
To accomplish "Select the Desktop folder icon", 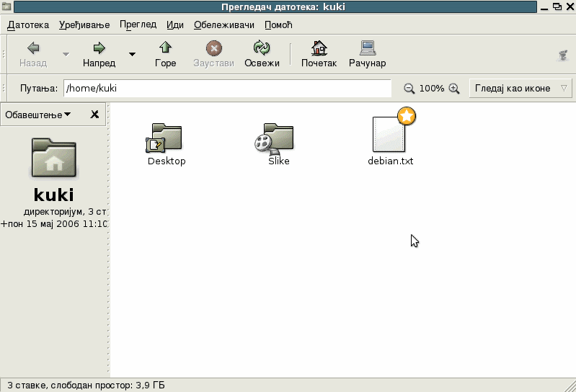I will [x=165, y=138].
